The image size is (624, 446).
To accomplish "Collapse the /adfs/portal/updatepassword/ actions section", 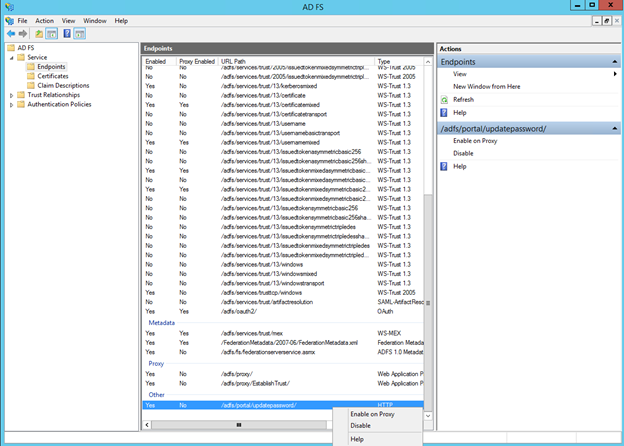I will tap(614, 129).
